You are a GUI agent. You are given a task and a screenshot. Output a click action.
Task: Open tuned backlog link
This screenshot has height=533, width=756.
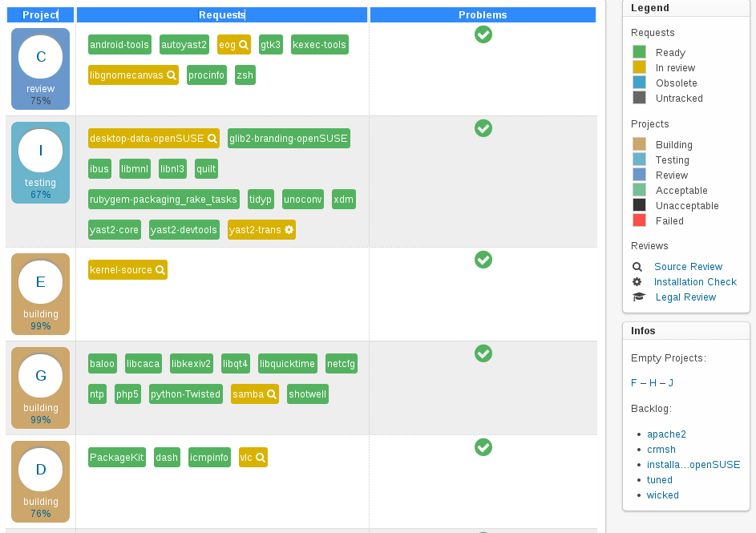[x=660, y=479]
